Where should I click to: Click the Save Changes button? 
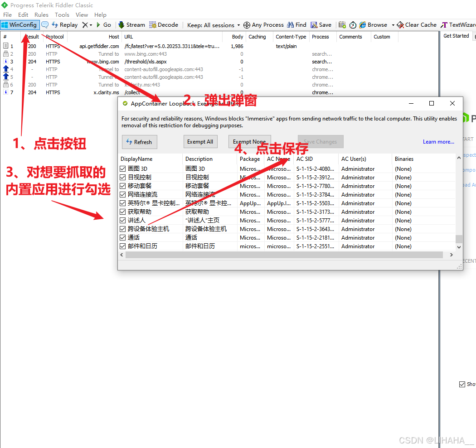pyautogui.click(x=321, y=142)
